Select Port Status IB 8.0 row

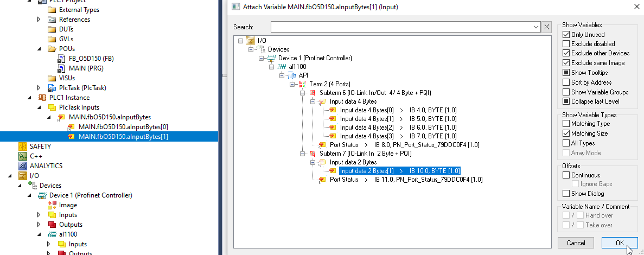pyautogui.click(x=405, y=144)
